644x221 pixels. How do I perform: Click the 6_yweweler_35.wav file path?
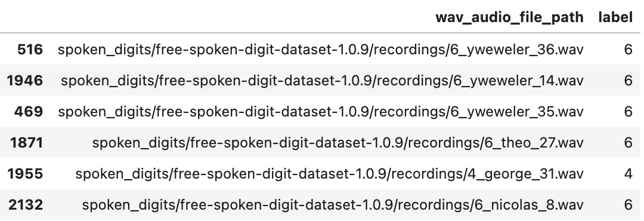coord(320,112)
